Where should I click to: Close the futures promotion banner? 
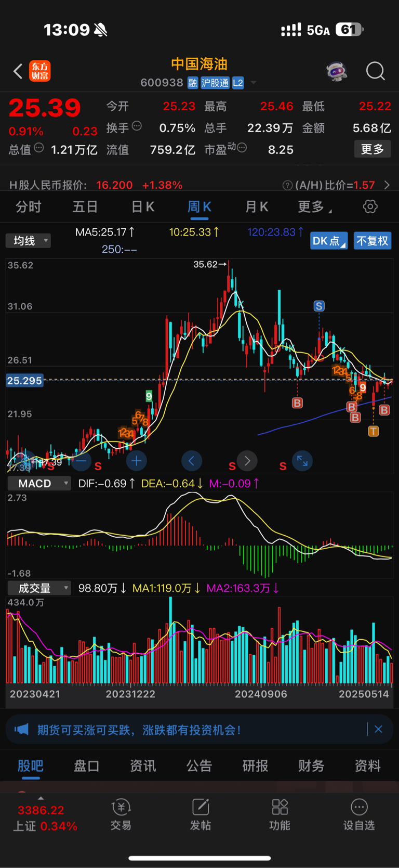pyautogui.click(x=378, y=729)
